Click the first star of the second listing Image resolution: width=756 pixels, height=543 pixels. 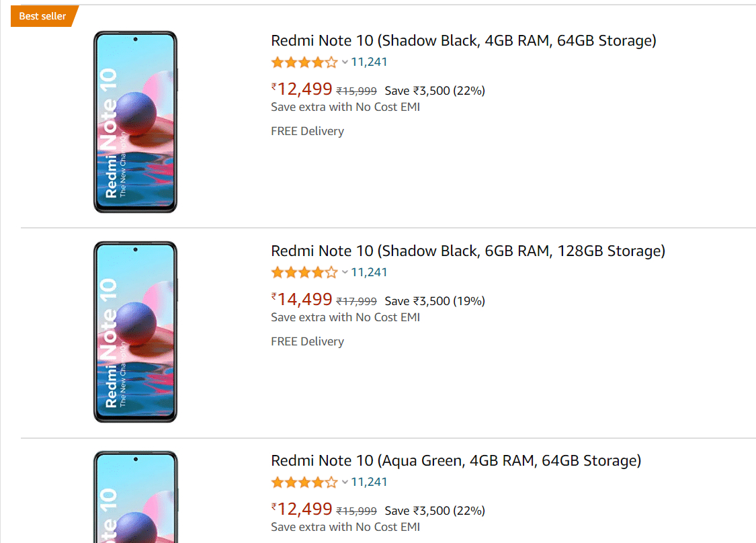276,272
